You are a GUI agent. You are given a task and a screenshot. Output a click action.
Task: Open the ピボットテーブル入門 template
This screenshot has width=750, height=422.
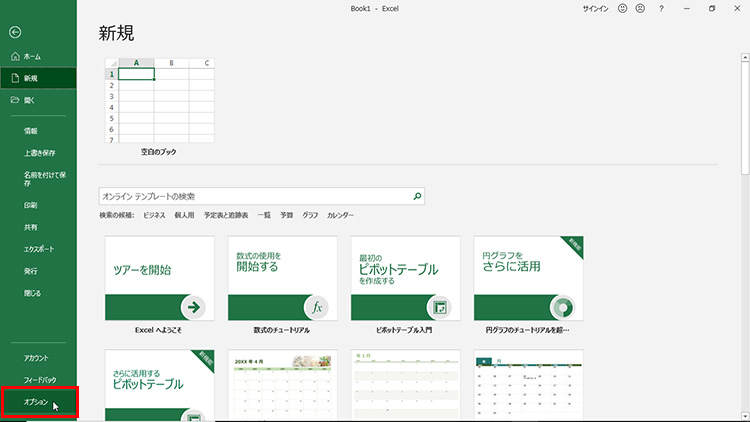[405, 279]
